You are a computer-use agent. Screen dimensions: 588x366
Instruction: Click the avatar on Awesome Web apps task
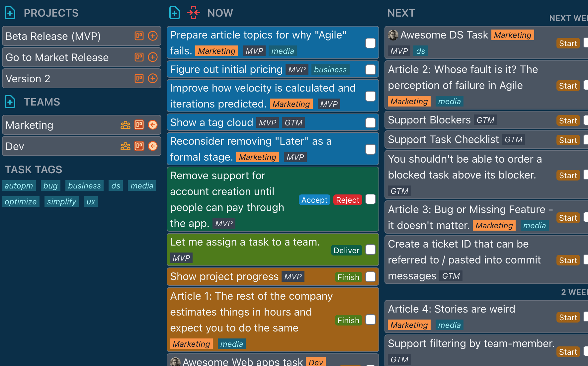[x=176, y=362]
